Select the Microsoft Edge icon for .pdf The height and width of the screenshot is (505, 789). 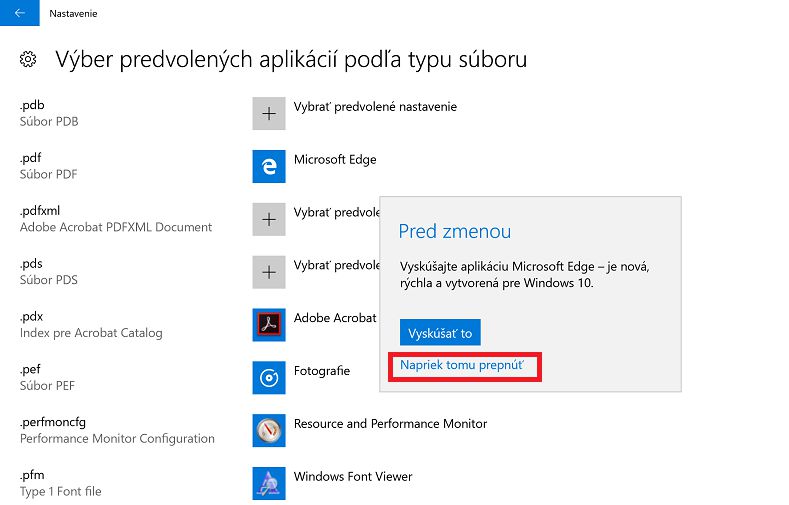(x=269, y=166)
